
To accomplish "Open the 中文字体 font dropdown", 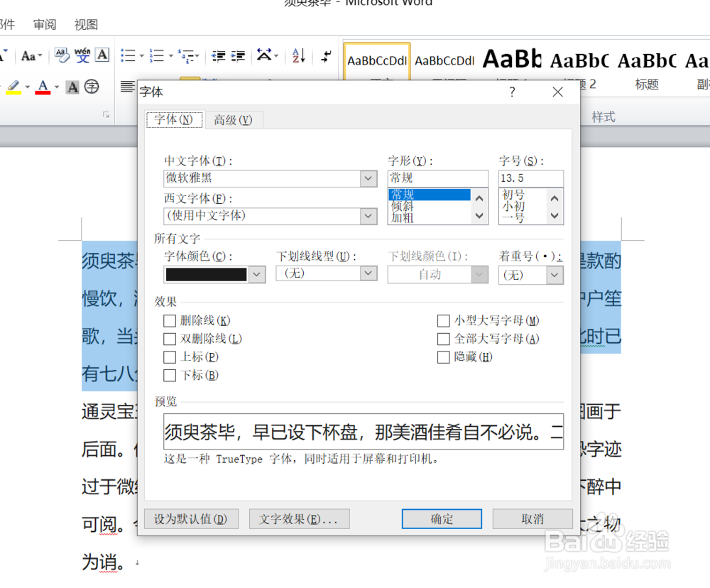I will 368,178.
